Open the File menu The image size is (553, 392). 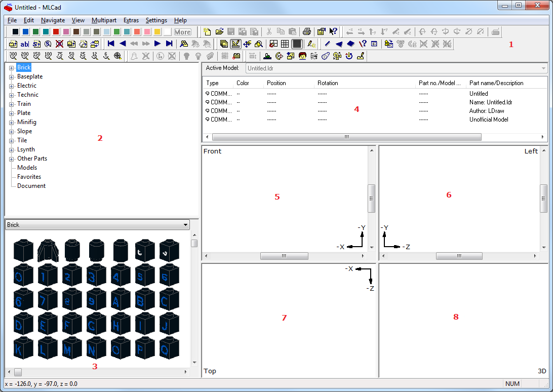tap(12, 20)
